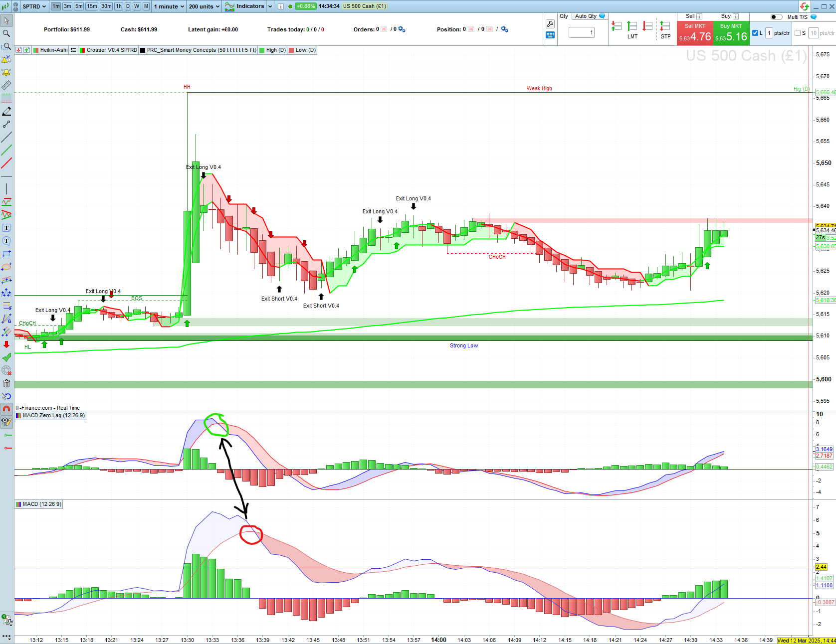Pick the red down arrow marker tool
The width and height of the screenshot is (836, 644).
(6, 344)
